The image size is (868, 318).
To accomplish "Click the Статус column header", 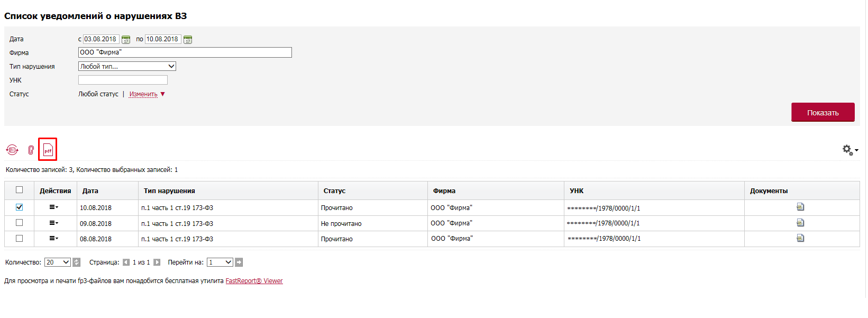I will click(373, 191).
